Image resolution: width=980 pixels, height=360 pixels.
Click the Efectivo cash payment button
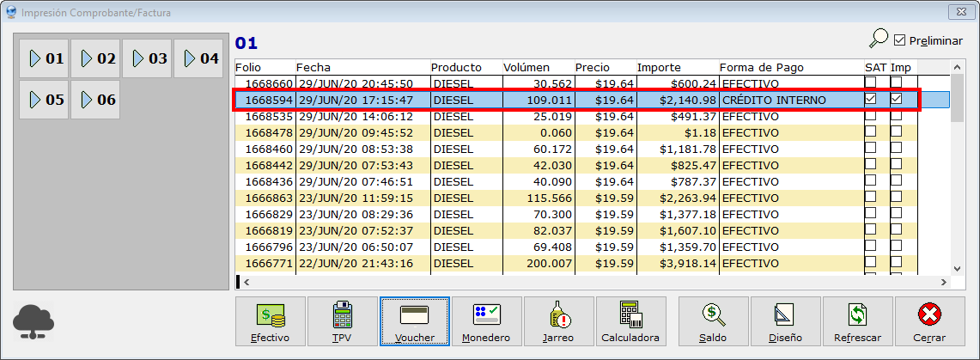[271, 321]
